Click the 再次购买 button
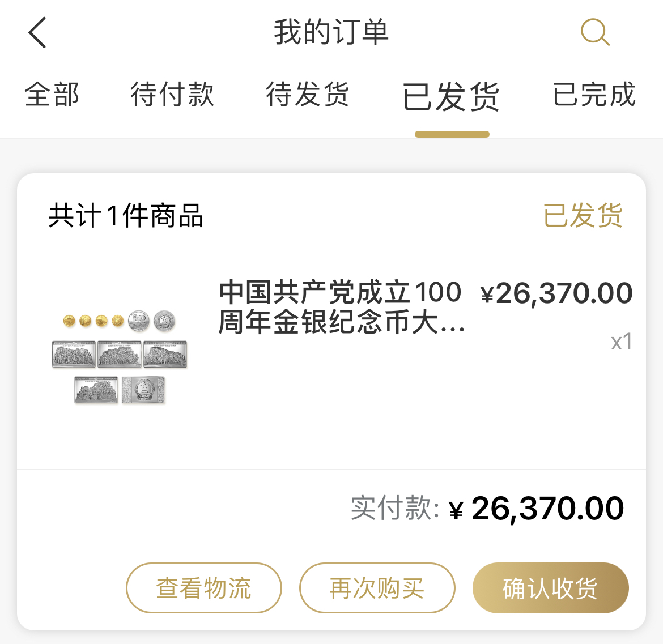Image resolution: width=663 pixels, height=644 pixels. (x=377, y=588)
